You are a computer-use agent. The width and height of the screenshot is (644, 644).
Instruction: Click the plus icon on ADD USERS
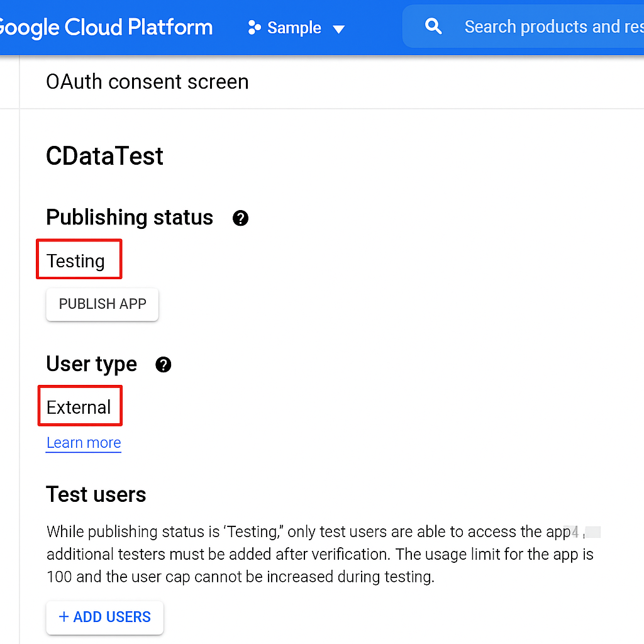click(x=64, y=617)
